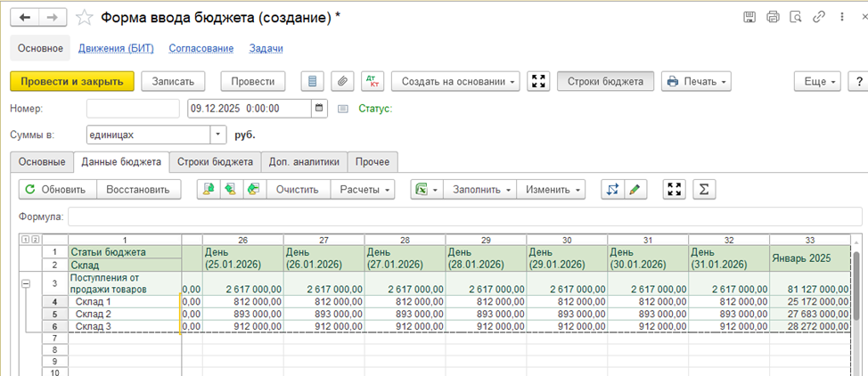Viewport: 868px width, 376px height.
Task: Open the attached files paperclip icon
Action: (342, 81)
